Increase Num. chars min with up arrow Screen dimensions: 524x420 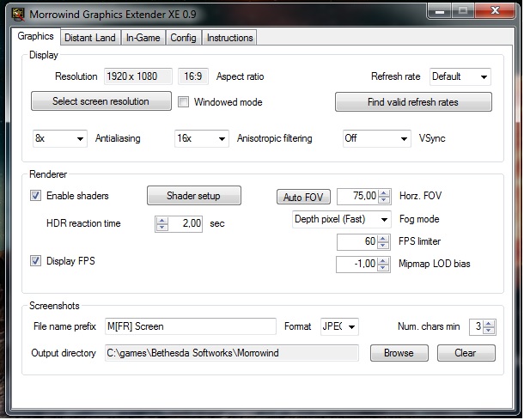(489, 323)
